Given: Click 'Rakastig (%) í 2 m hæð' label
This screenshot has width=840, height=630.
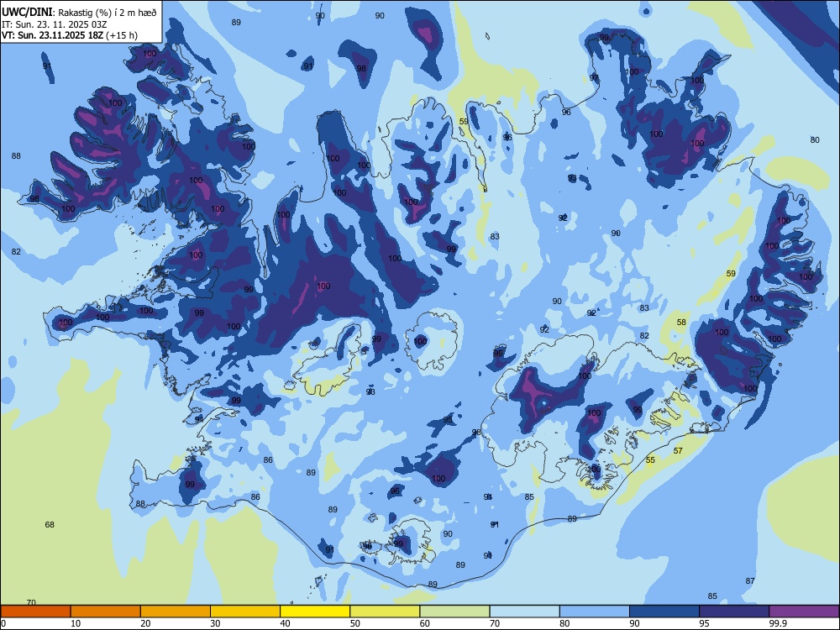Looking at the screenshot, I should pos(107,13).
